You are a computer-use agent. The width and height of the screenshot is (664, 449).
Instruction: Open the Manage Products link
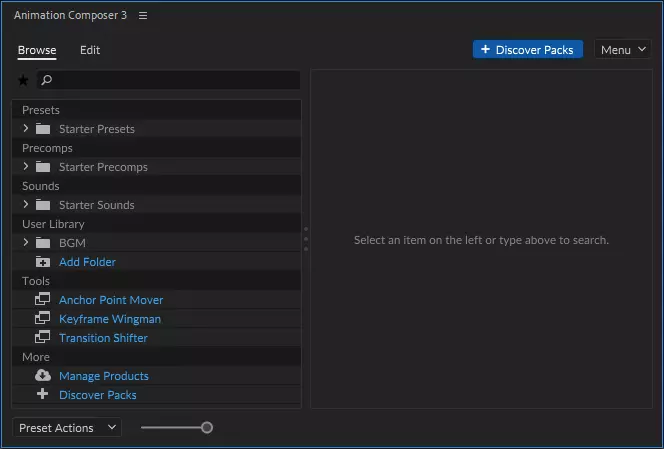[x=104, y=376]
